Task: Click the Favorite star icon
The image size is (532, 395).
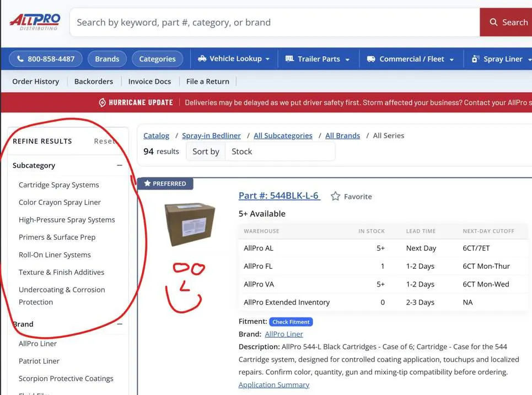Action: (x=335, y=196)
